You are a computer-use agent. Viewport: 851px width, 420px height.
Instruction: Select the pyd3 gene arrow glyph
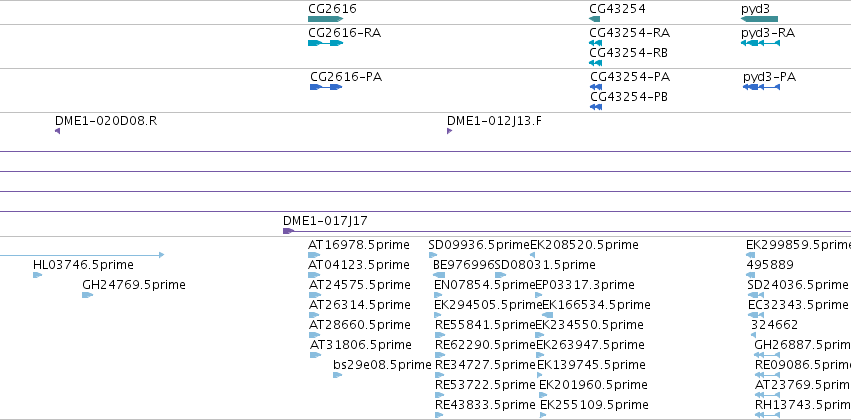coord(759,19)
